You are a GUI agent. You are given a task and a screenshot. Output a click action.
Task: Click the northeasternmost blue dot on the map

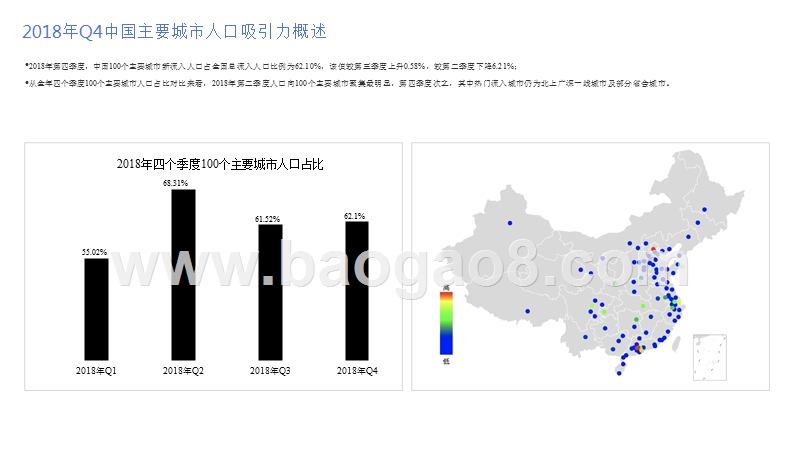click(x=705, y=210)
